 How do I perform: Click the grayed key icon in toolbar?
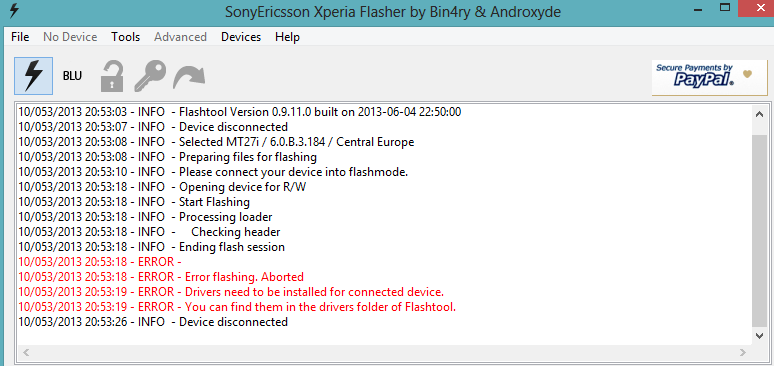click(x=150, y=76)
